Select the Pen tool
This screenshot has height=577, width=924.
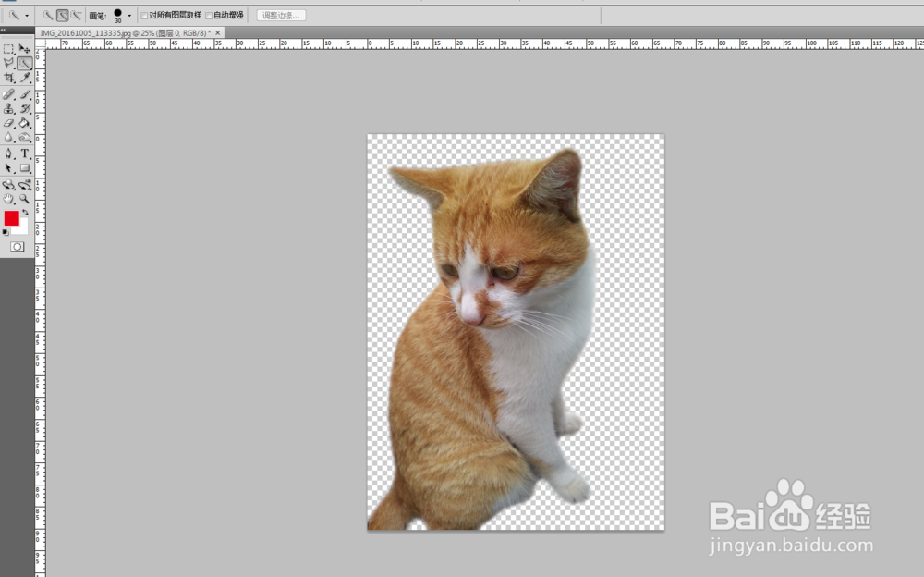coord(9,153)
